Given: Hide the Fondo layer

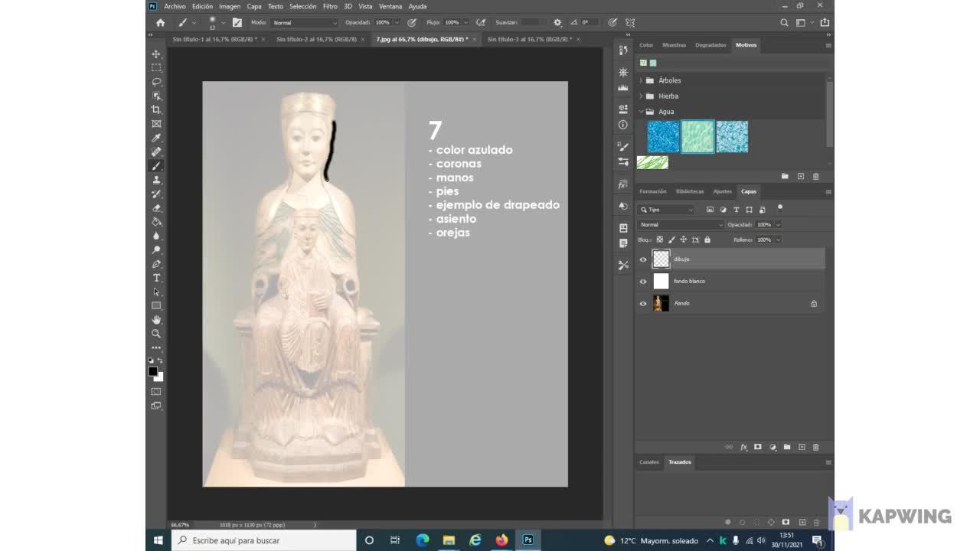Looking at the screenshot, I should click(x=643, y=304).
